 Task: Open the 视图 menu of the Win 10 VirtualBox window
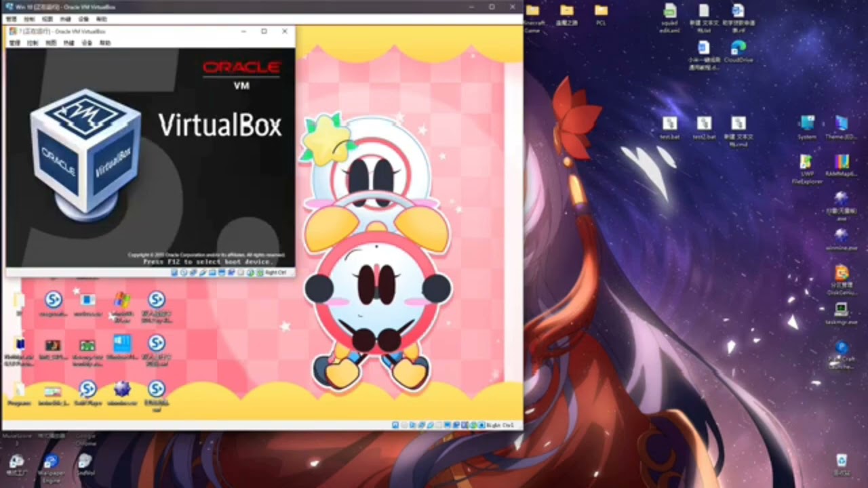click(x=47, y=19)
